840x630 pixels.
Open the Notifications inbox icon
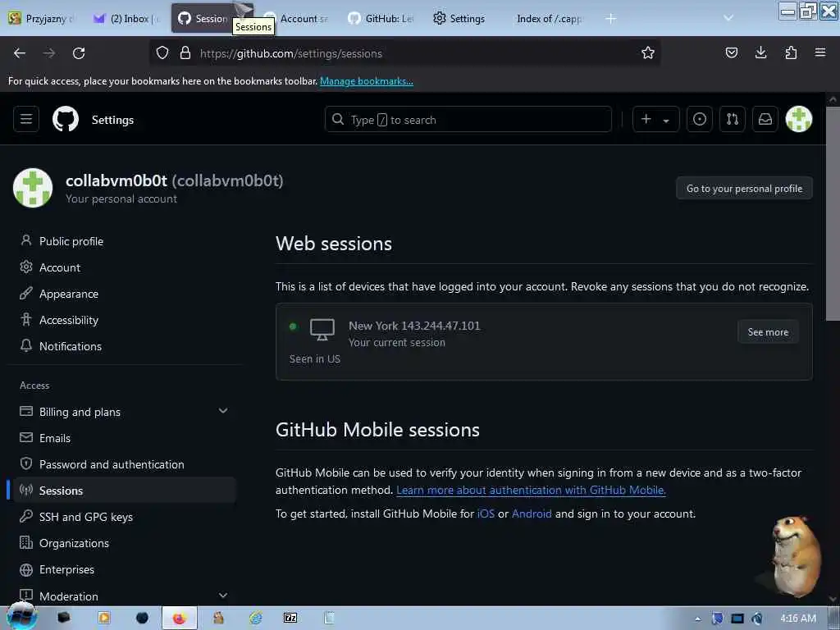pos(765,119)
